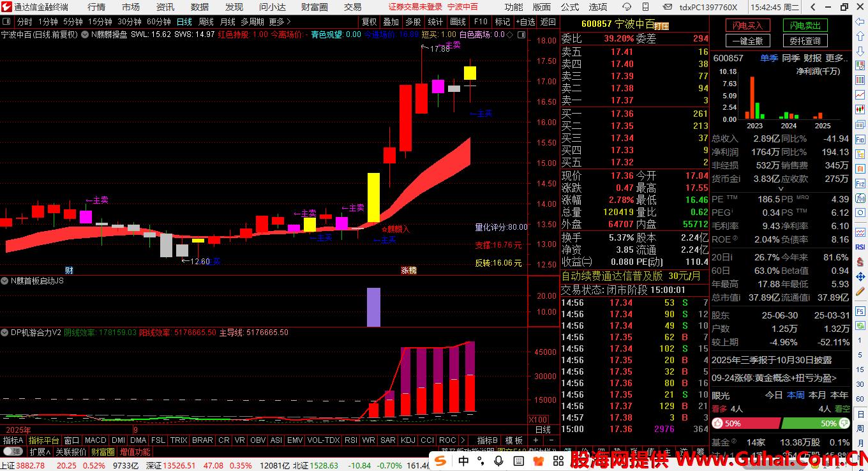Expand more indicators arrow after ROC
The image size is (868, 471).
(x=464, y=440)
